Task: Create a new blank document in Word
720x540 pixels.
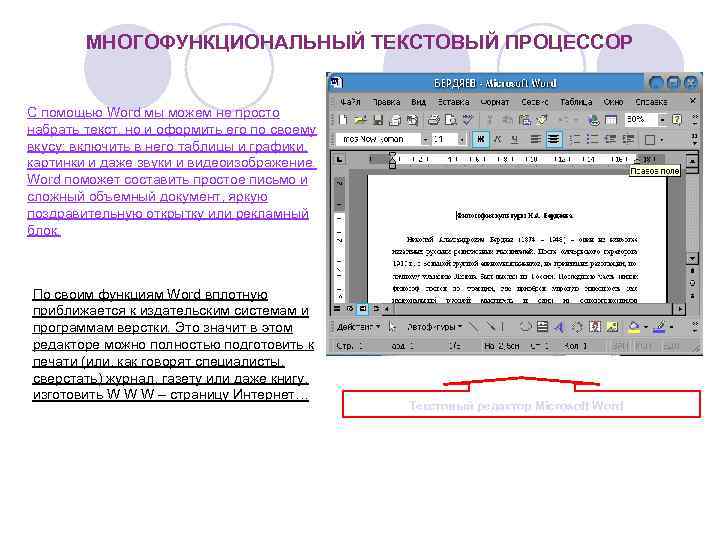Action: click(x=343, y=120)
